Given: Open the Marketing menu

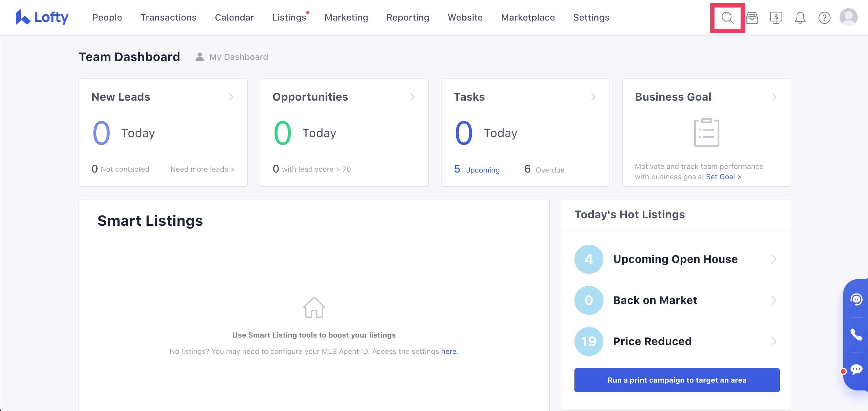Looking at the screenshot, I should (346, 18).
